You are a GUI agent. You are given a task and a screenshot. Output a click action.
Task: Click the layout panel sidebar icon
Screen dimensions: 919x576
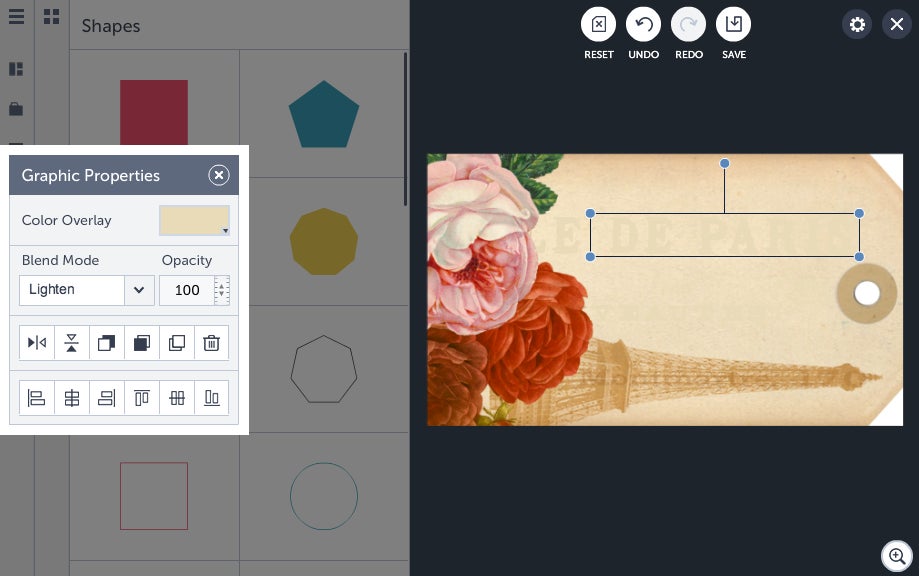[16, 69]
